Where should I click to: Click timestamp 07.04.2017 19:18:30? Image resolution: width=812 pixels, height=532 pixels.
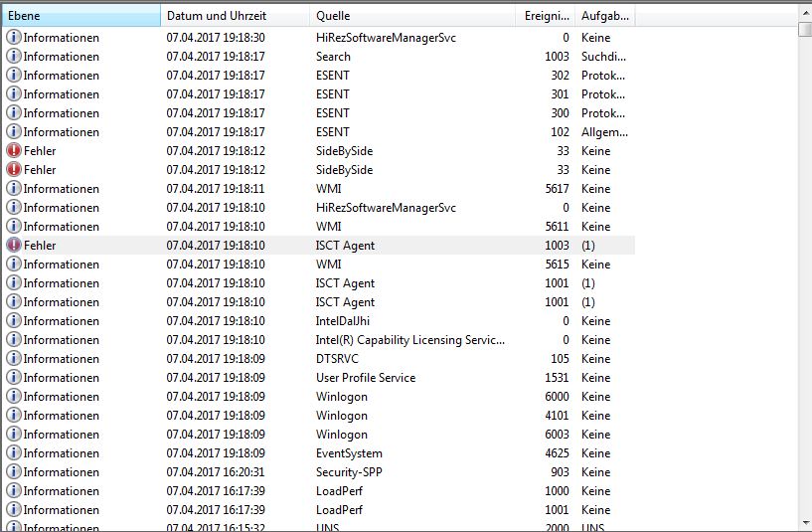coord(216,38)
